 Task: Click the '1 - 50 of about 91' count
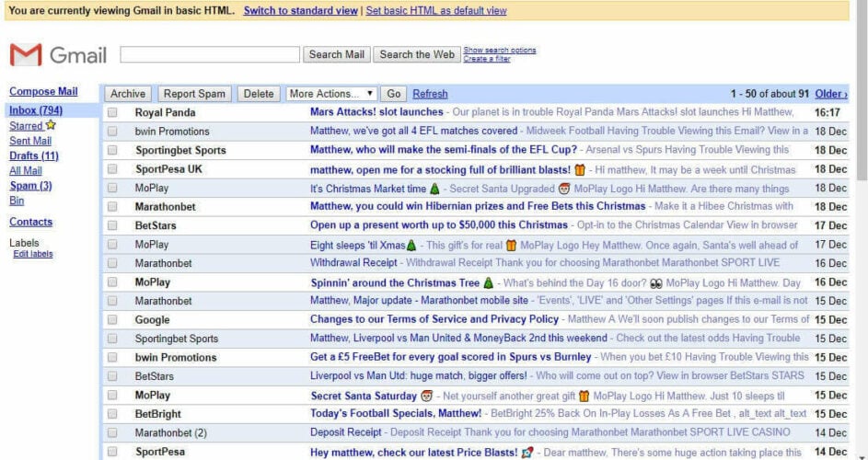coord(770,94)
